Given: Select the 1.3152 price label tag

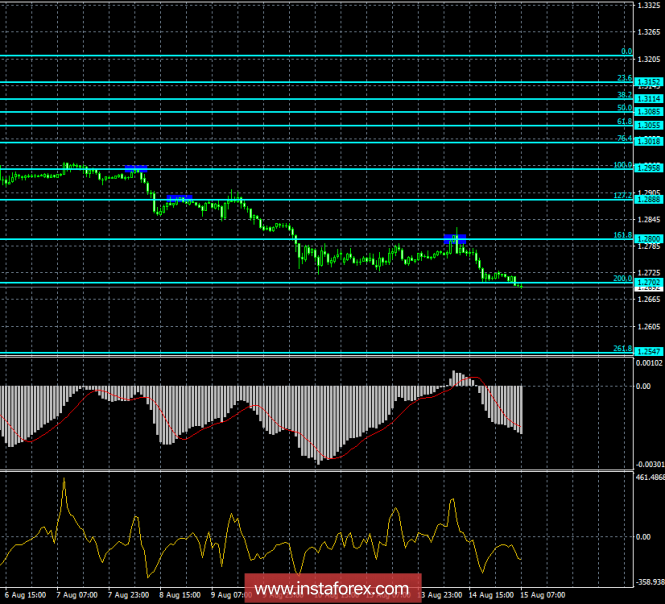Looking at the screenshot, I should pos(648,82).
